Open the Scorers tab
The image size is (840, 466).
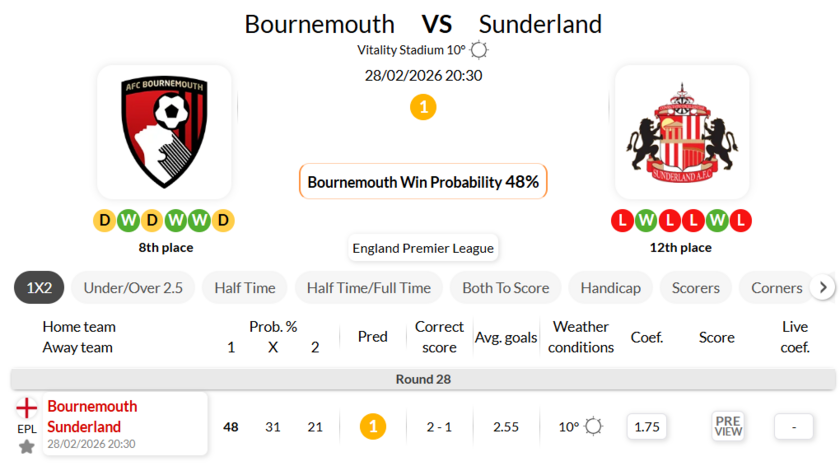pyautogui.click(x=696, y=288)
